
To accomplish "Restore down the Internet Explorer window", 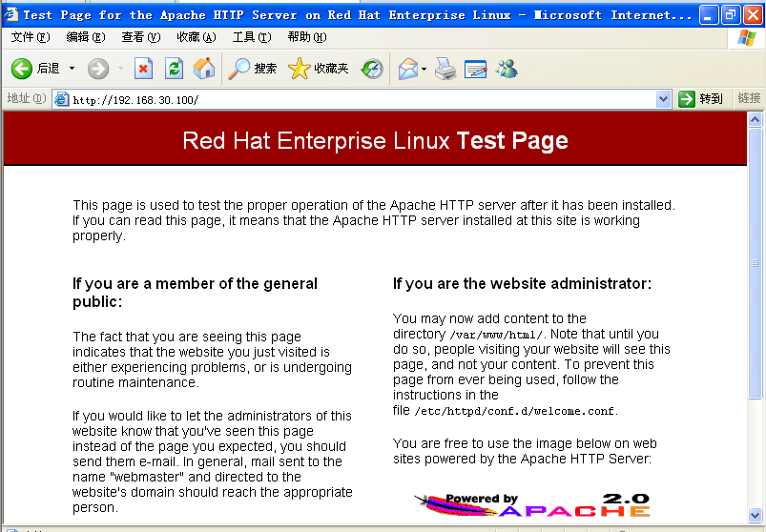I will point(731,14).
